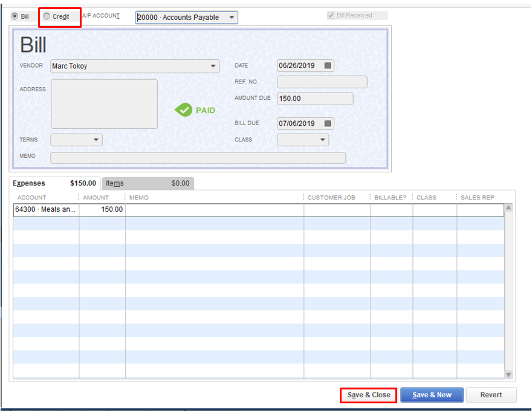Switch to the Expenses tab
The height and width of the screenshot is (413, 532).
pyautogui.click(x=54, y=183)
